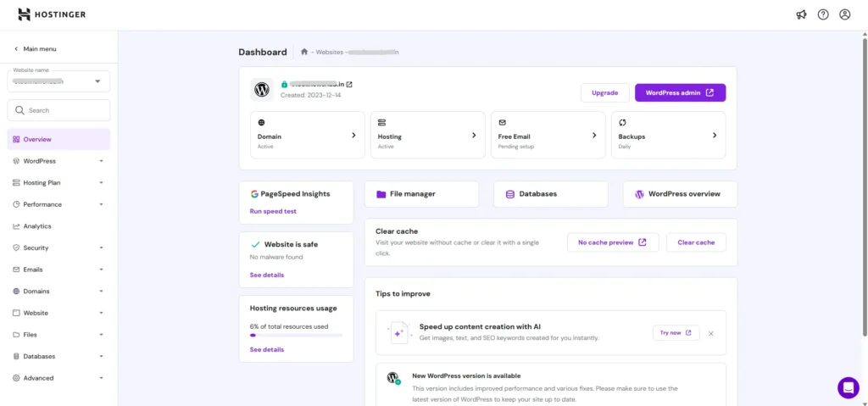Click the AI sparkle document icon
Screen dimensions: 868x406
pos(400,332)
